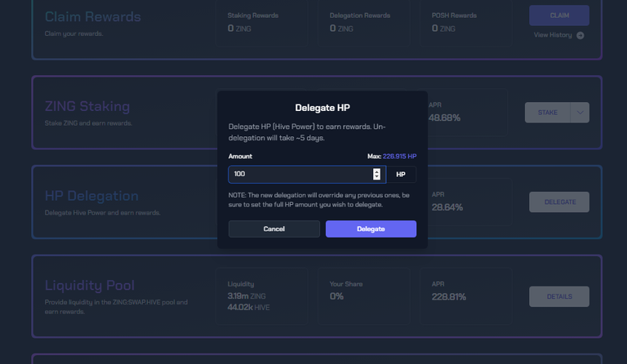627x364 pixels.
Task: Click the 48.68% APR value
Action: tap(444, 118)
